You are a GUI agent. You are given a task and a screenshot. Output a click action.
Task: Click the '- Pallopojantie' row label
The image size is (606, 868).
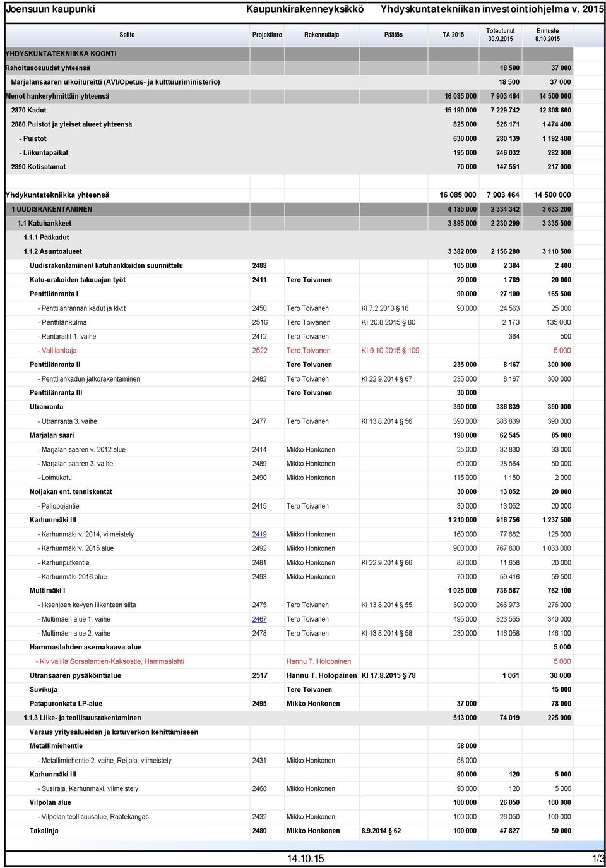click(58, 506)
